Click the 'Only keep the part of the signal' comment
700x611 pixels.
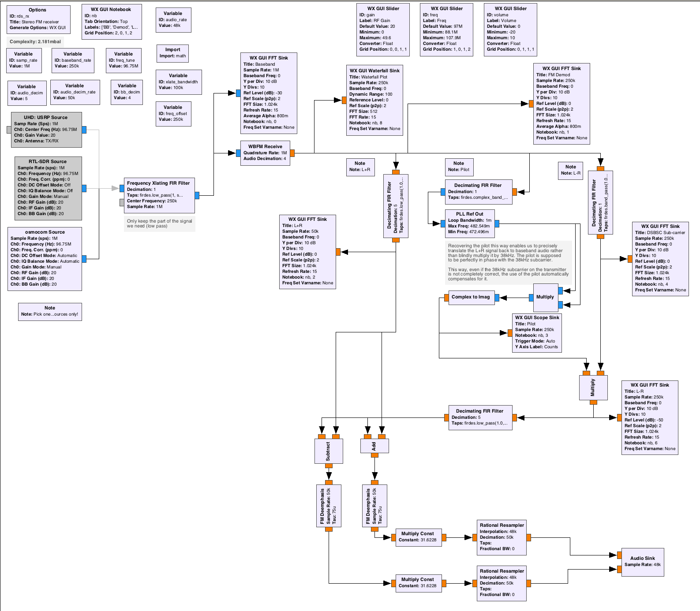coord(160,224)
